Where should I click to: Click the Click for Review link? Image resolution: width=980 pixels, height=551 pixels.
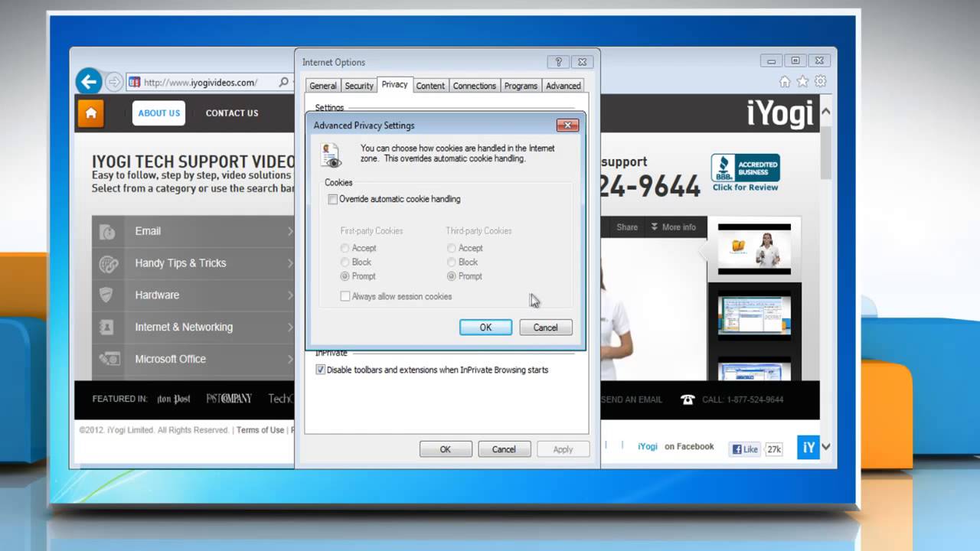[x=745, y=187]
